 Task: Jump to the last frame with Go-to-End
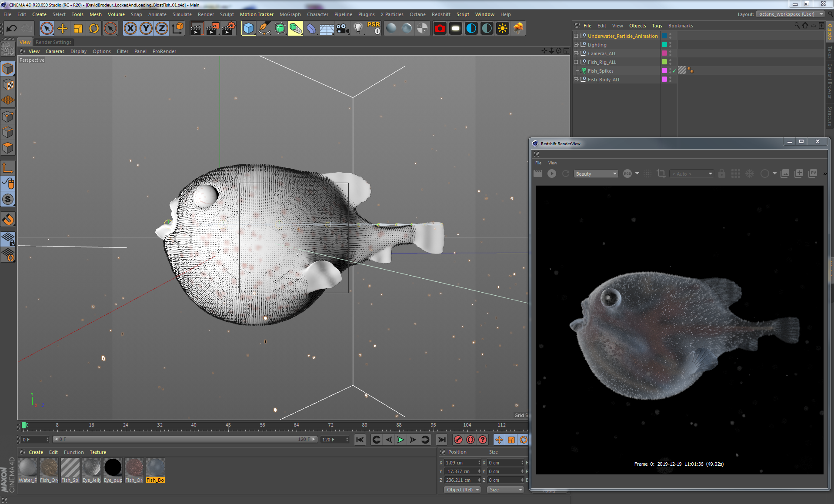[441, 440]
